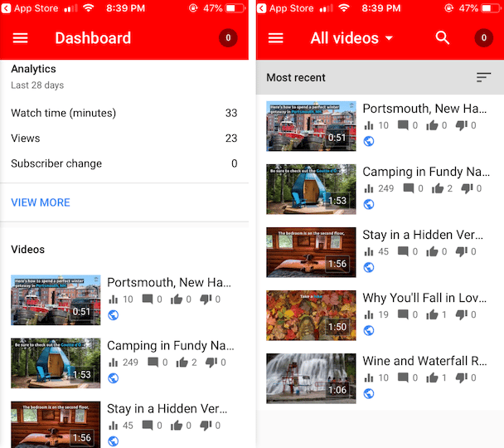Tap notification badge on Dashboard header
Screen dimensions: 504x448
[227, 38]
